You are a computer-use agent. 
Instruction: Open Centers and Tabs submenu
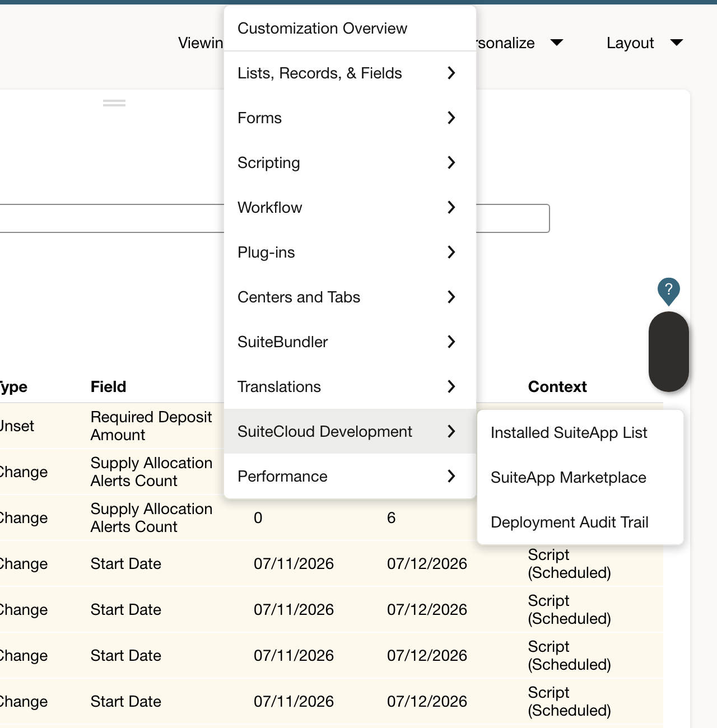[x=350, y=297]
